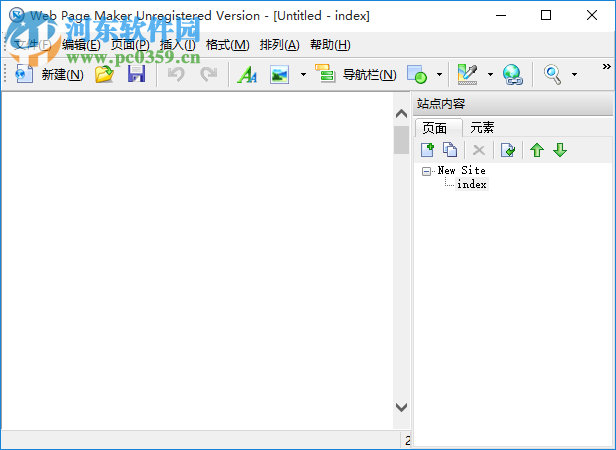
Task: Click the 导航栏(N) label button
Action: click(370, 74)
